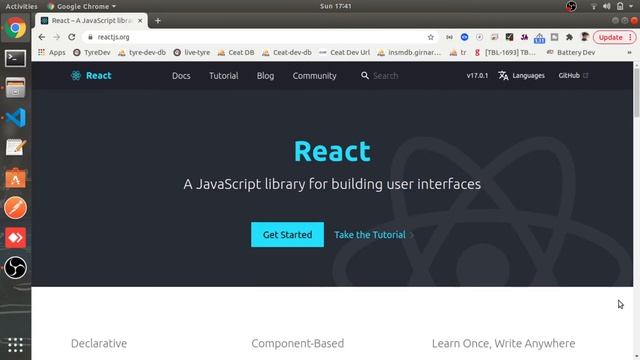Open the TyreDev bookmark
Screen dimensions: 640x360
[x=92, y=52]
